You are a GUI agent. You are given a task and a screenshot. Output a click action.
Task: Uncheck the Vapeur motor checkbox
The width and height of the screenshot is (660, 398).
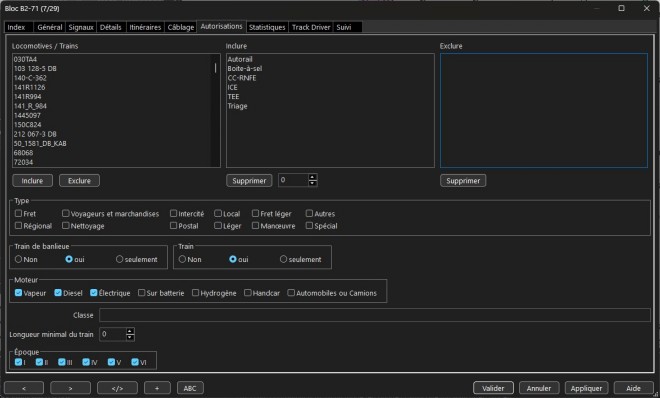coord(18,293)
